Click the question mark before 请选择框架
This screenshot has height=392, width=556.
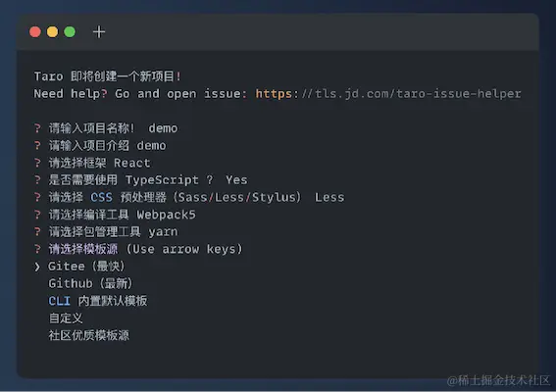coord(37,163)
